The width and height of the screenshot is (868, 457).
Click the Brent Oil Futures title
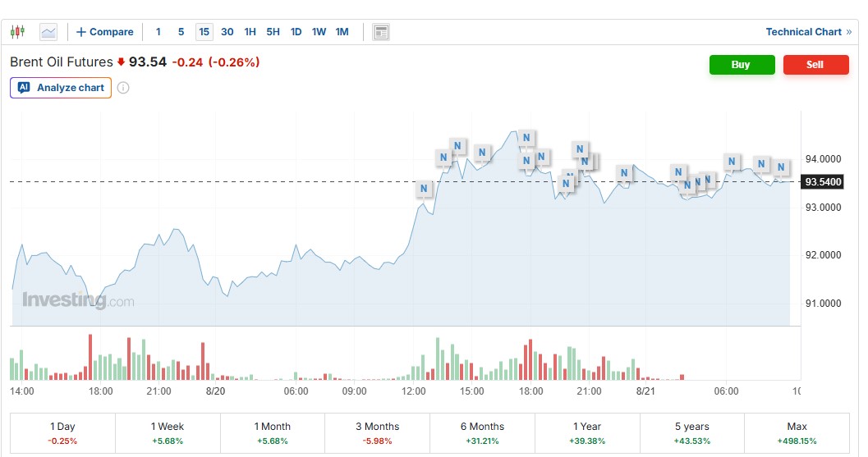click(62, 62)
